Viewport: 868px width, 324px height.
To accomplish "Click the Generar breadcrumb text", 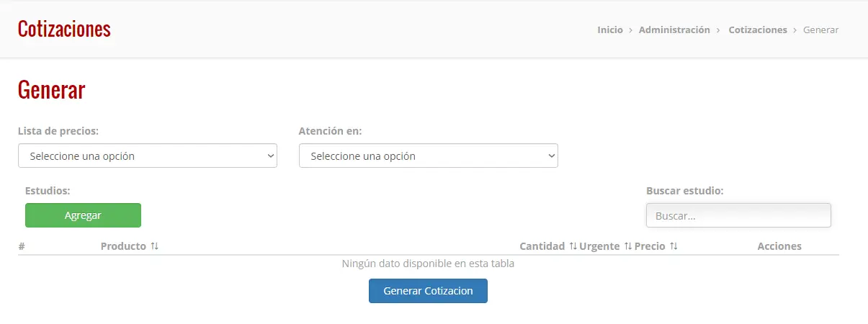I will coord(820,30).
